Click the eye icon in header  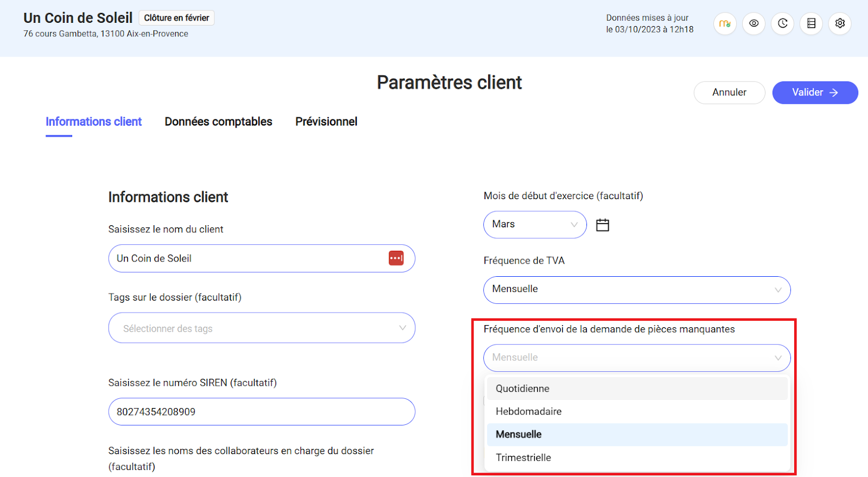[x=754, y=23]
